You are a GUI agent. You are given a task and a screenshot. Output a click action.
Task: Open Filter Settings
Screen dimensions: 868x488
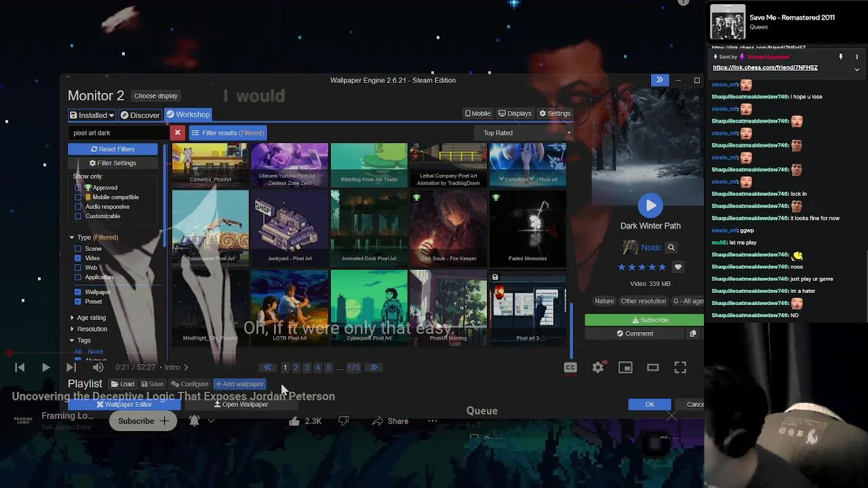click(x=113, y=163)
